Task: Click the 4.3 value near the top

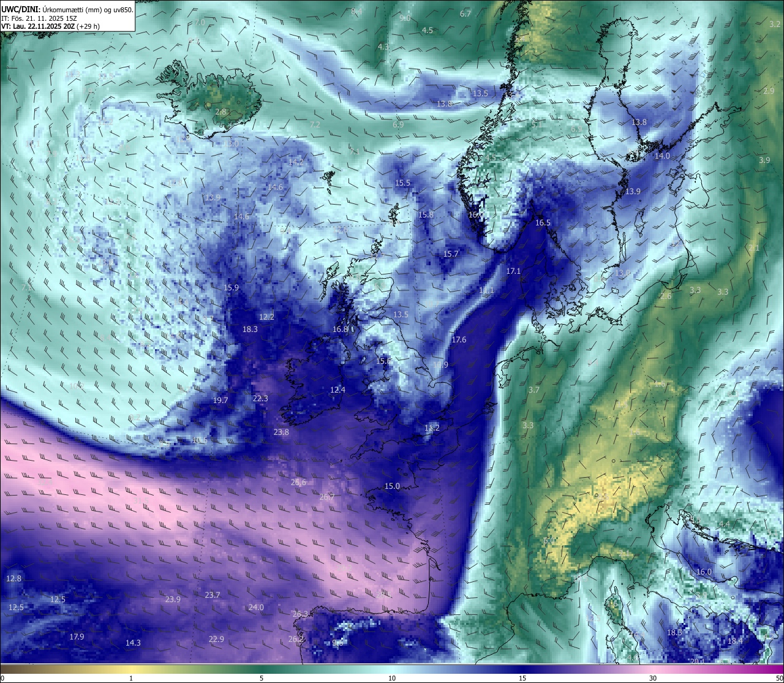Action: tap(383, 47)
